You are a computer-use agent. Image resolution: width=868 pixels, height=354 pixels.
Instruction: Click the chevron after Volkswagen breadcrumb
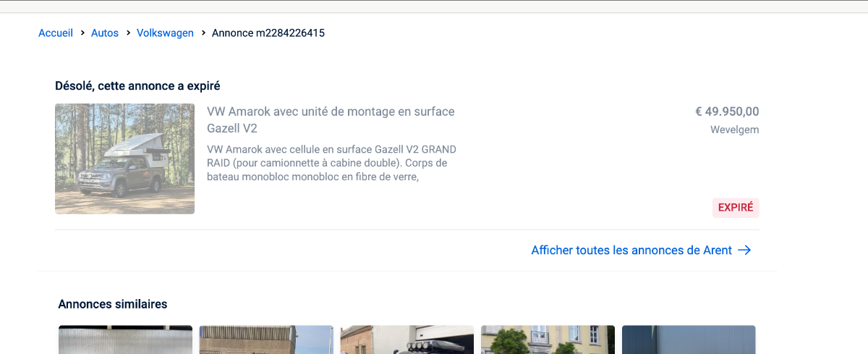pyautogui.click(x=203, y=33)
